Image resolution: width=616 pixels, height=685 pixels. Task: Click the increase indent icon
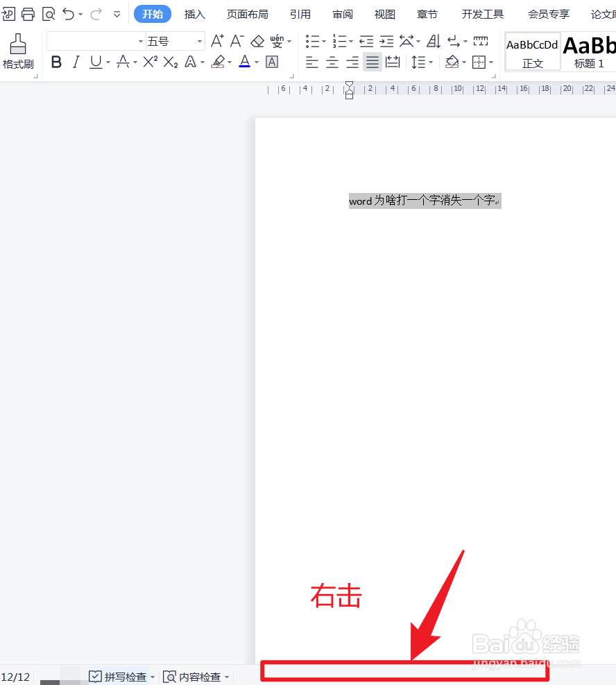386,41
